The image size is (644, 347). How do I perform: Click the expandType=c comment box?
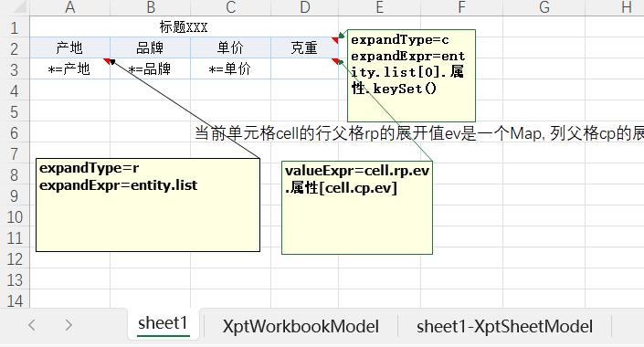411,76
